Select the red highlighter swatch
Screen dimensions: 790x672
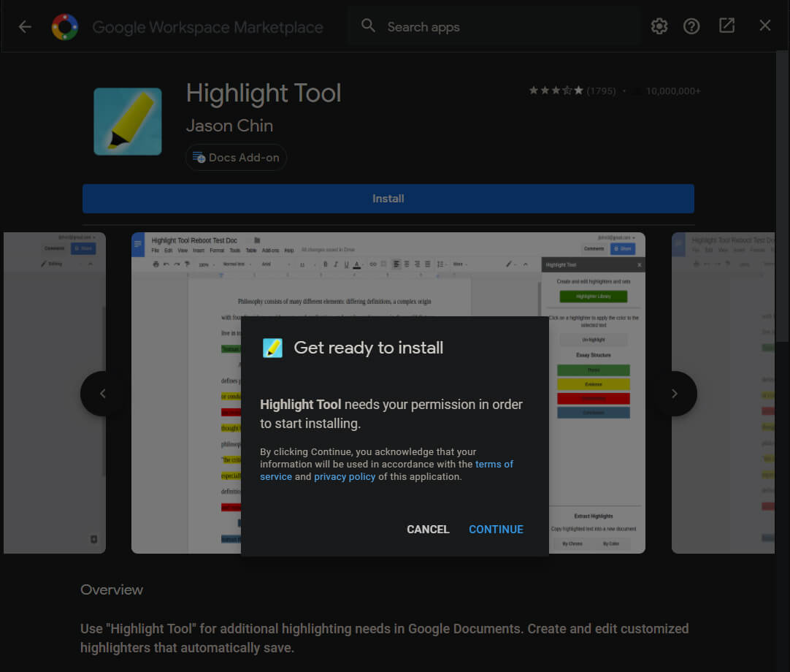[x=594, y=398]
